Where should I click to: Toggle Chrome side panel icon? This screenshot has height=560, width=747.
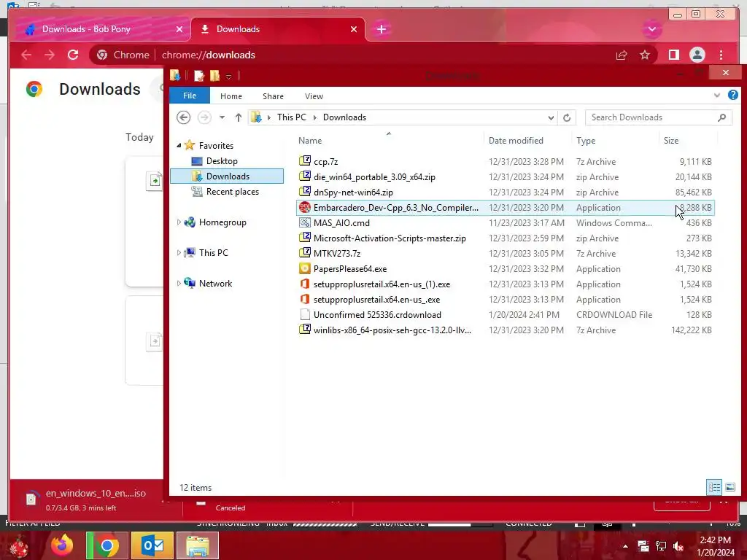[x=673, y=55]
